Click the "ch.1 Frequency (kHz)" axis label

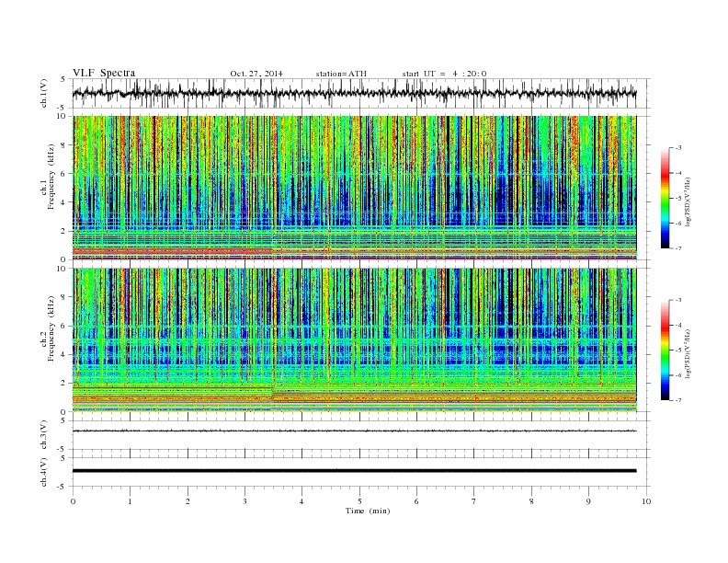(x=48, y=177)
